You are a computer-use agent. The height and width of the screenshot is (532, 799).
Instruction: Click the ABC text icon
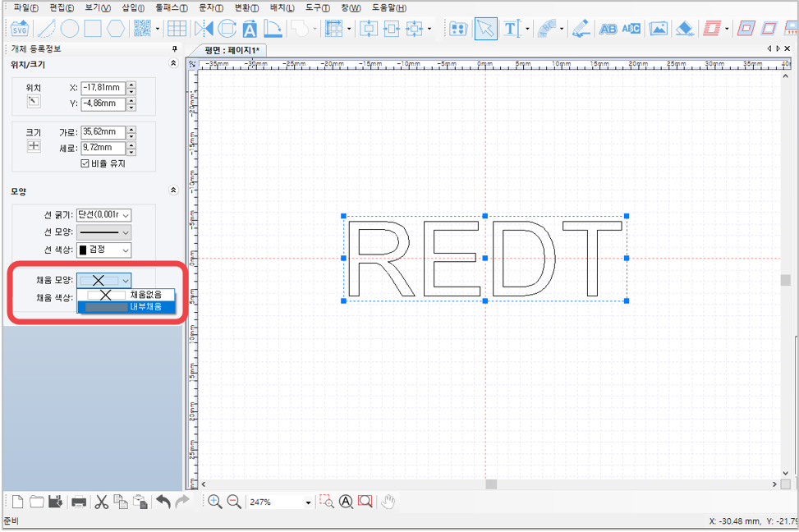(631, 29)
